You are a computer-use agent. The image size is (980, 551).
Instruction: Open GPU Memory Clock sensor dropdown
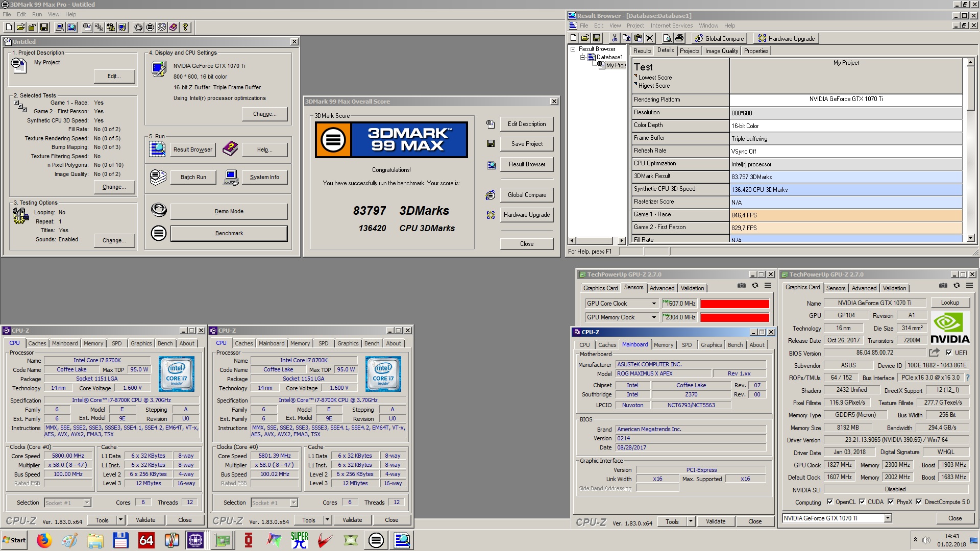click(x=654, y=317)
